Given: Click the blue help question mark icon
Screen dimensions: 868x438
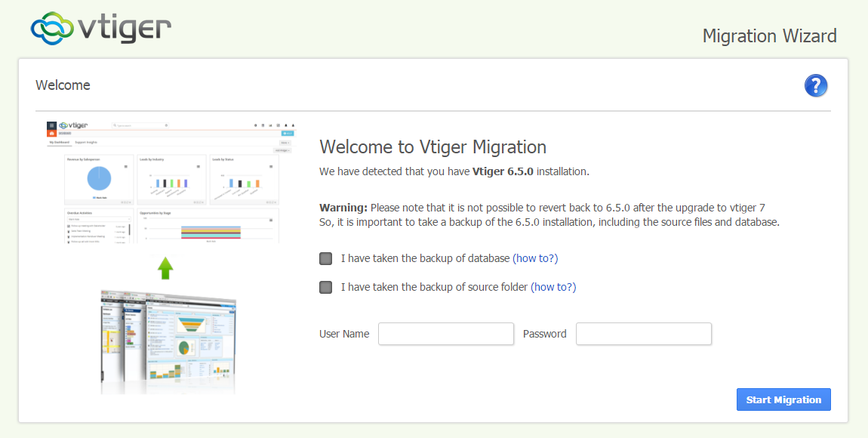Looking at the screenshot, I should pyautogui.click(x=815, y=86).
